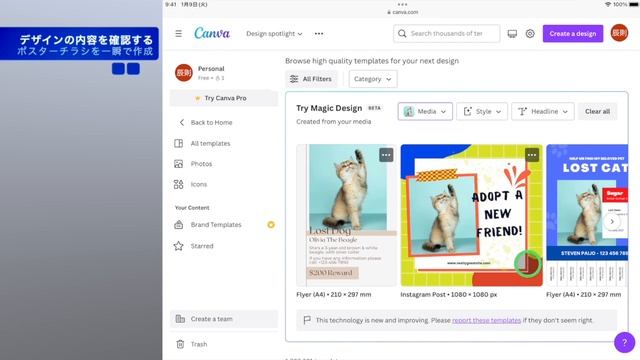Screen dimensions: 640x360
Task: Click the Icons sidebar icon
Action: [178, 184]
